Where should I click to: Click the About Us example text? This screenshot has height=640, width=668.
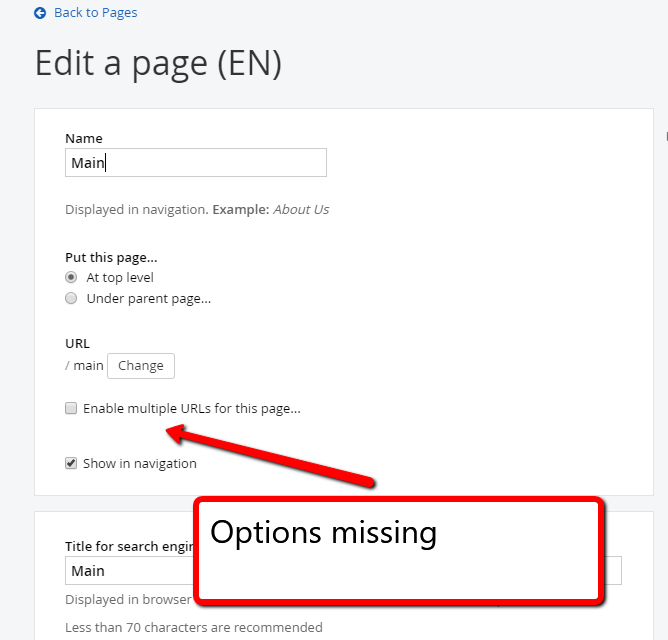coord(301,210)
